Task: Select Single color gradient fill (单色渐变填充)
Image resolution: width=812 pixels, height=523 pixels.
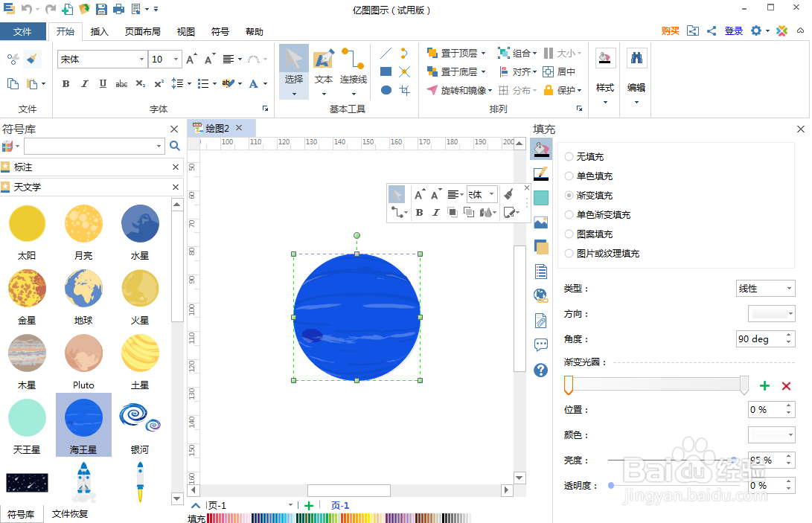Action: coord(598,214)
